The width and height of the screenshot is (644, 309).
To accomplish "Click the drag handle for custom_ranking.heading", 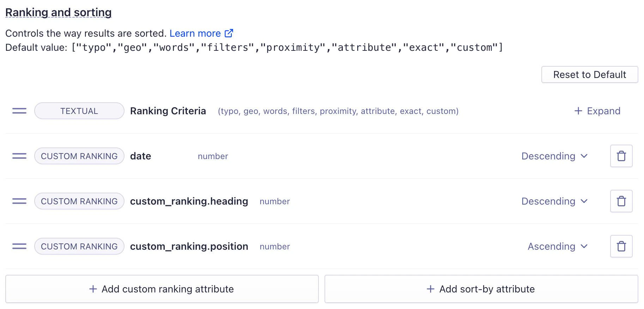I will [x=19, y=201].
